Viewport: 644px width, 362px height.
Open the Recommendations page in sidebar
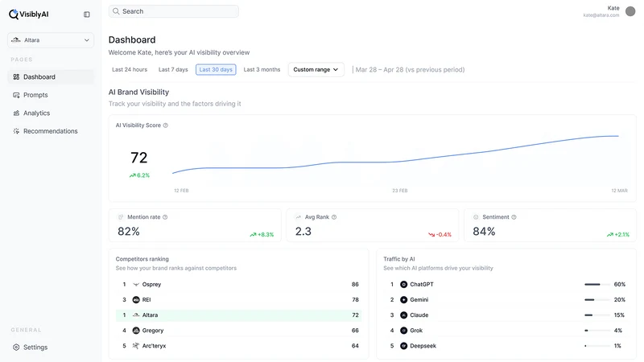click(x=51, y=131)
